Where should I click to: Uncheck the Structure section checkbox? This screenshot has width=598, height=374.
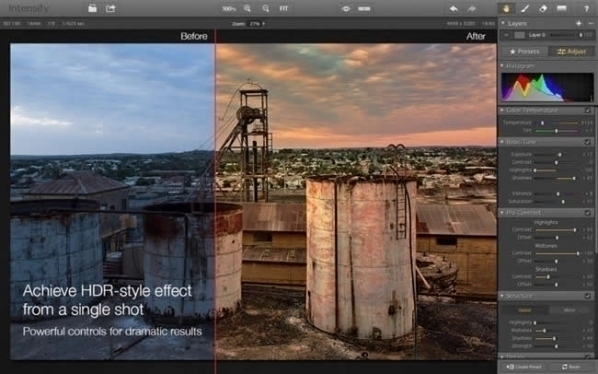(588, 296)
